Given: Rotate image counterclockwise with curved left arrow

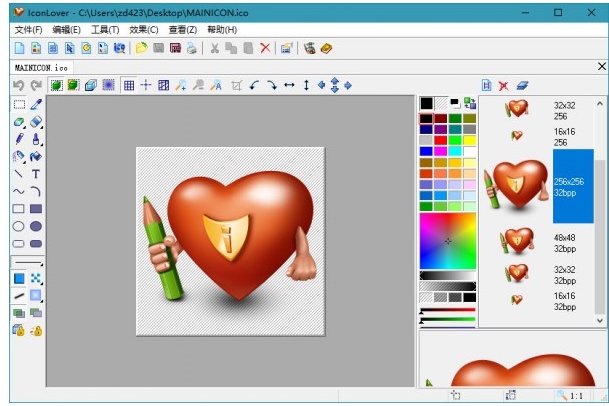Looking at the screenshot, I should 254,85.
